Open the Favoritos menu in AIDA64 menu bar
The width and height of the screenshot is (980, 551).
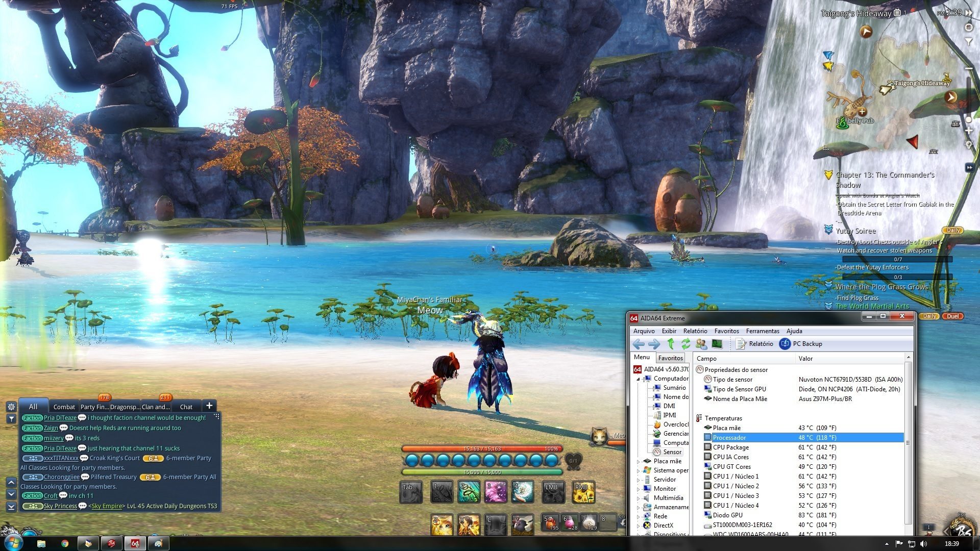(726, 331)
